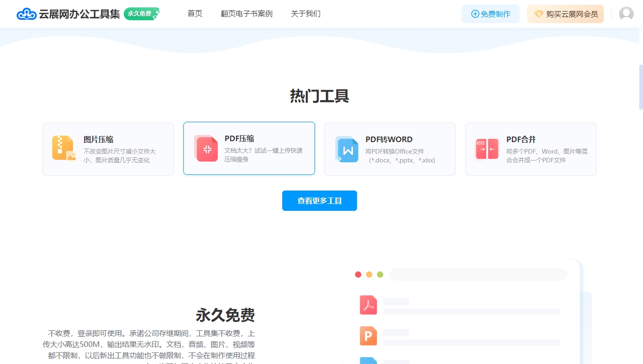Click the 购买云展网会员 button
643x364 pixels.
coord(565,14)
